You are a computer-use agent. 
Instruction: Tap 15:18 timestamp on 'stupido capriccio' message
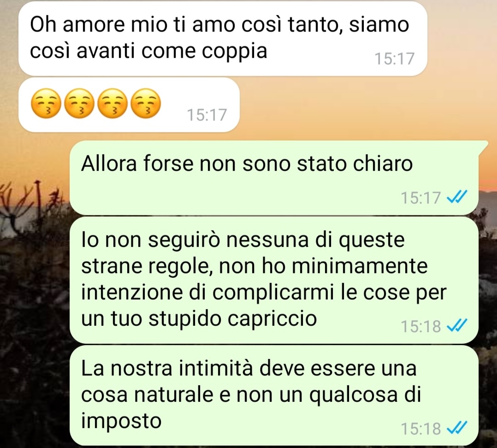coord(420,326)
